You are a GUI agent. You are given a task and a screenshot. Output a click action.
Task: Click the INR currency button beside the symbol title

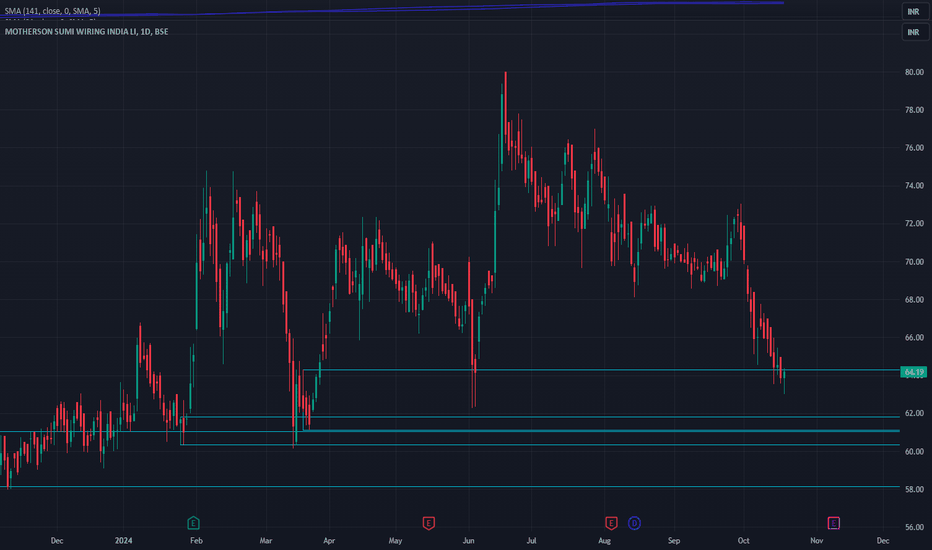point(914,32)
